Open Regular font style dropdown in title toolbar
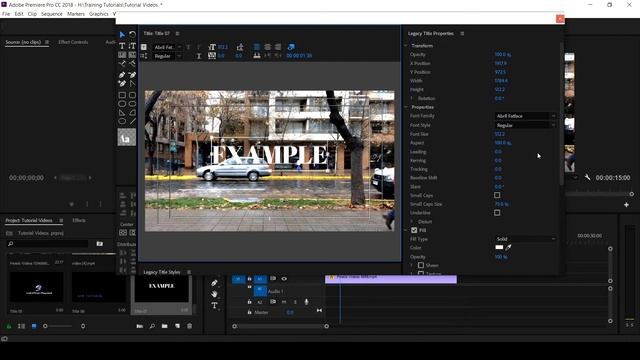This screenshot has height=360, width=640. click(x=168, y=56)
